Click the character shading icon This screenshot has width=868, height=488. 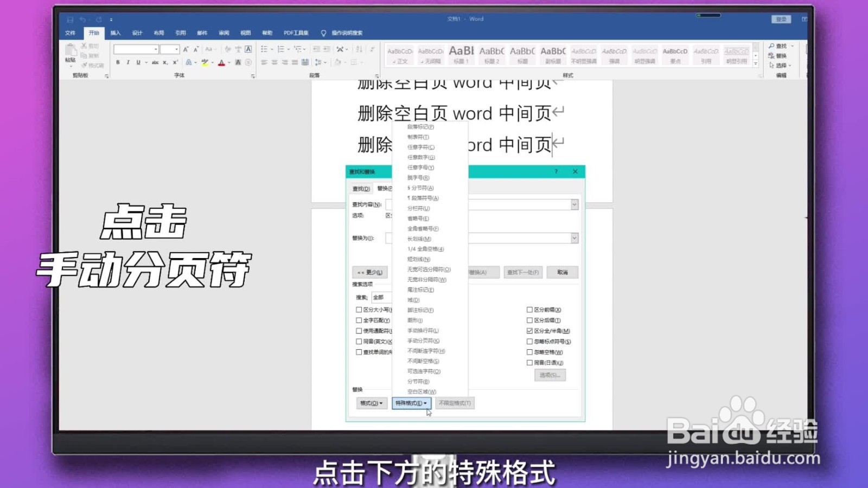coord(238,63)
